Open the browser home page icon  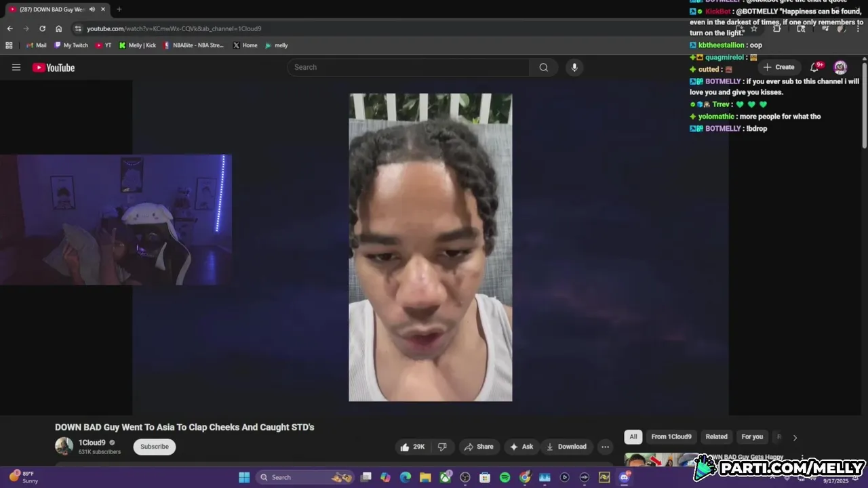(58, 28)
